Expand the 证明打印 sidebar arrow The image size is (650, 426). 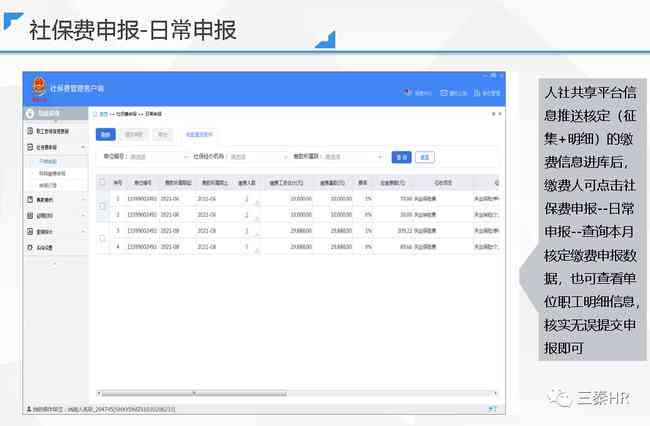tap(83, 215)
